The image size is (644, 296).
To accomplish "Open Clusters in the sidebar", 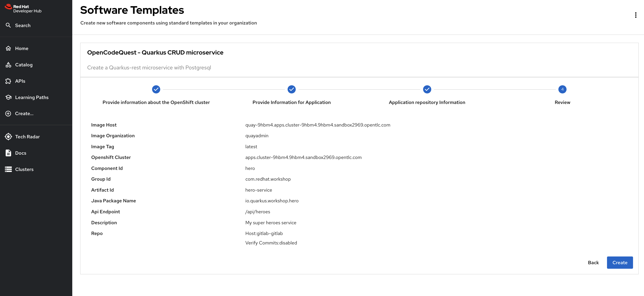I will point(36,169).
